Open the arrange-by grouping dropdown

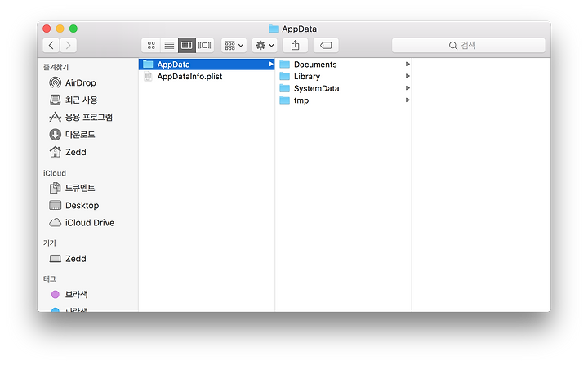pos(234,46)
